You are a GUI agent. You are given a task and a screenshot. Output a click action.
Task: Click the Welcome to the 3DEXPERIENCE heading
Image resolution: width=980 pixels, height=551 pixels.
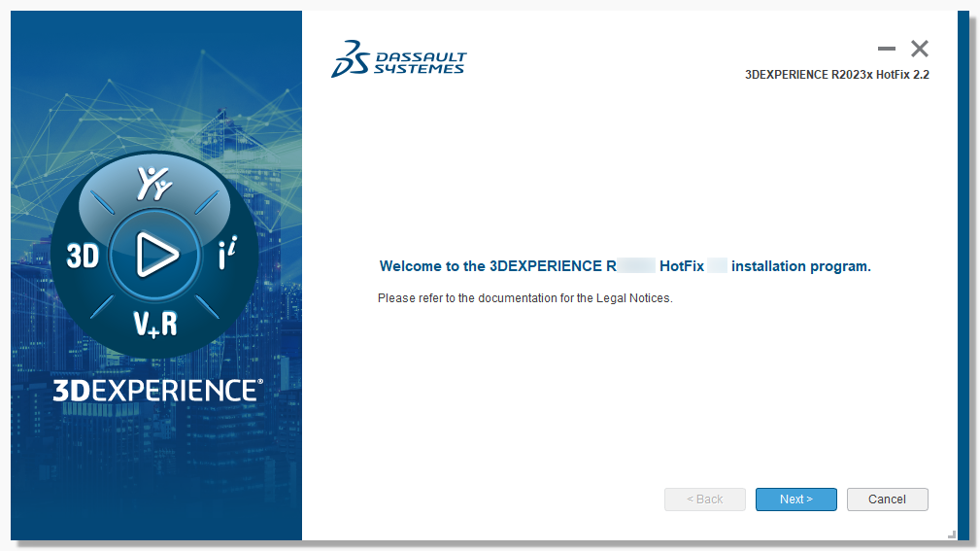[625, 266]
